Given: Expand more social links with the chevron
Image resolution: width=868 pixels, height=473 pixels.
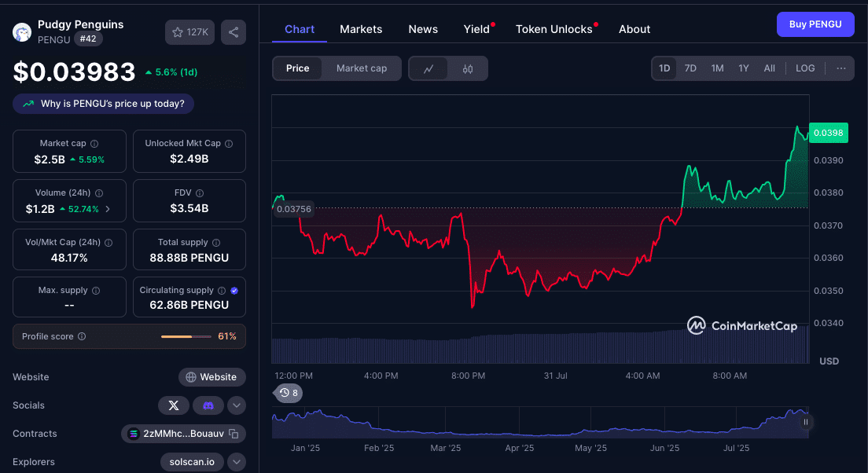Looking at the screenshot, I should coord(236,405).
